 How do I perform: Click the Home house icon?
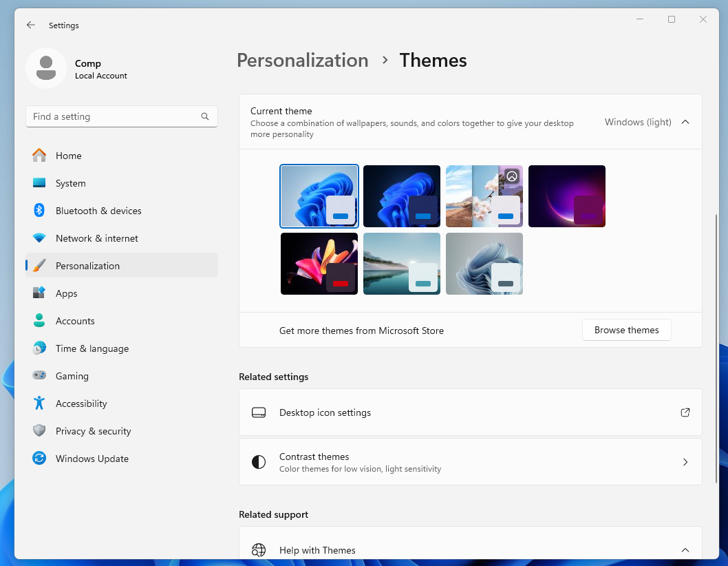coord(39,155)
